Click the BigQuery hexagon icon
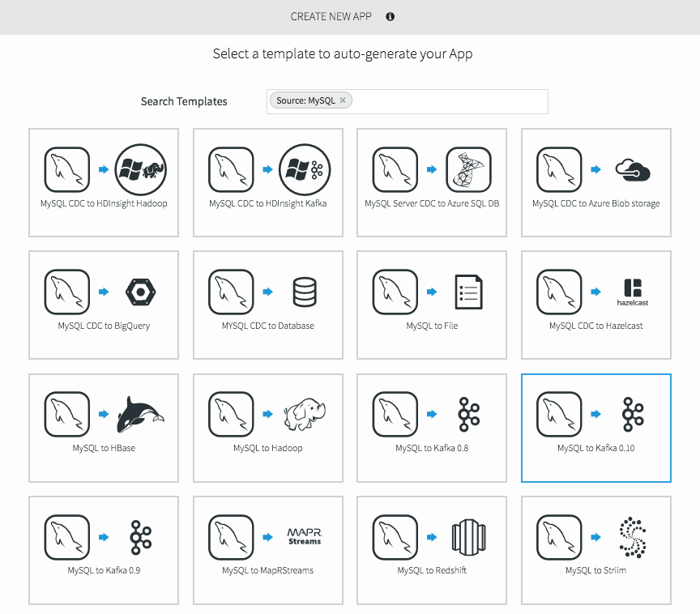Image resolution: width=700 pixels, height=614 pixels. pos(141,292)
